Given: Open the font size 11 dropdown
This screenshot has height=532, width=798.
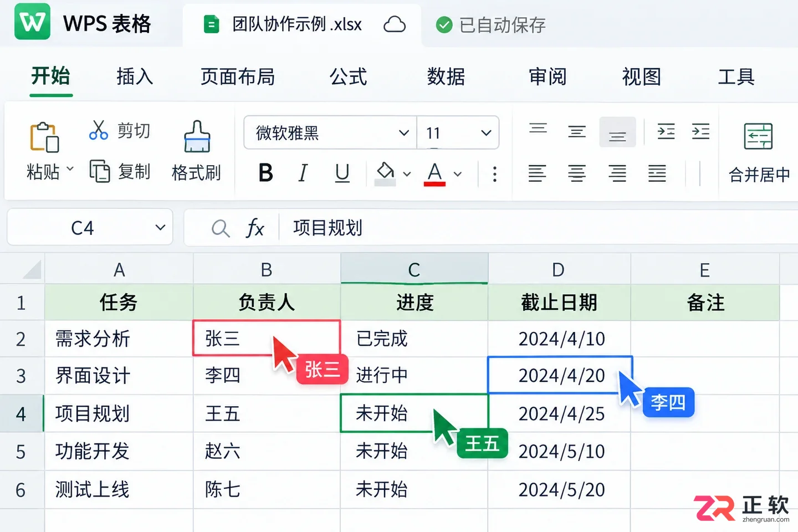Looking at the screenshot, I should (x=486, y=133).
